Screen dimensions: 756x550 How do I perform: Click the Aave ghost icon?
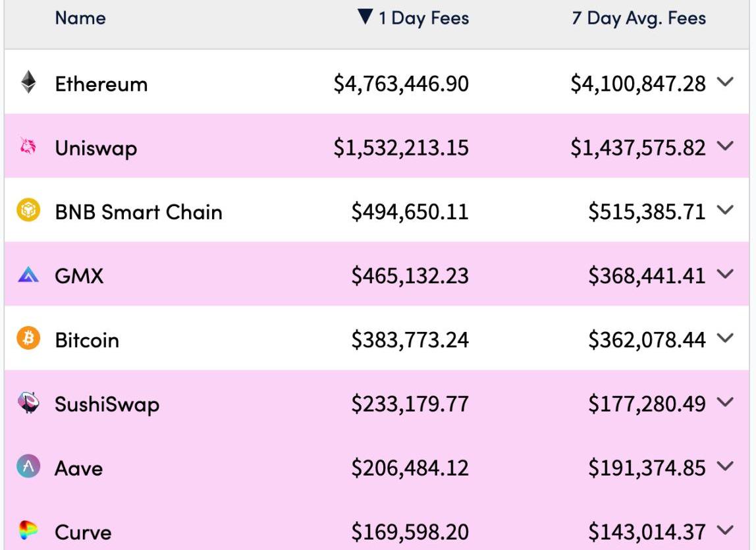click(28, 467)
